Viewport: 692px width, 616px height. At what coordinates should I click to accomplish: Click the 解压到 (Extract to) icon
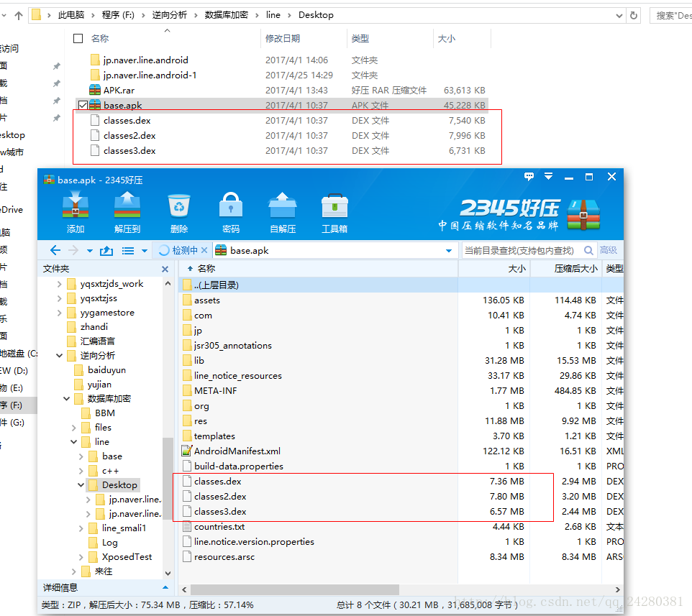click(127, 206)
